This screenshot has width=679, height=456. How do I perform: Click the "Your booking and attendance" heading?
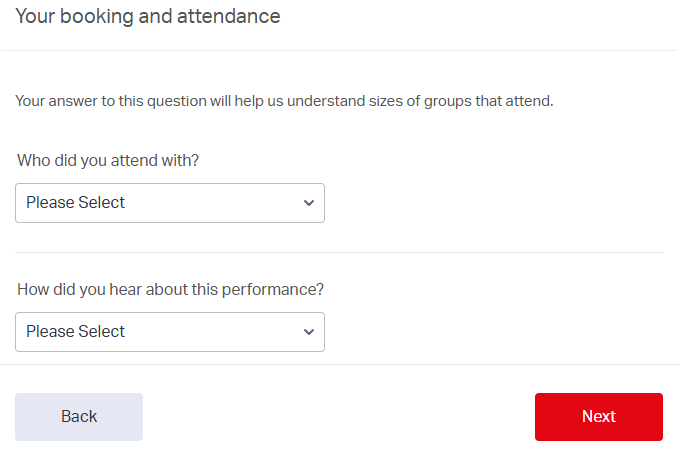[x=148, y=17]
